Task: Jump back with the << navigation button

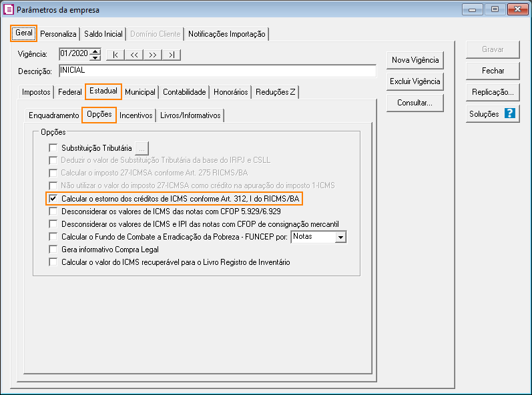Action: (x=134, y=55)
